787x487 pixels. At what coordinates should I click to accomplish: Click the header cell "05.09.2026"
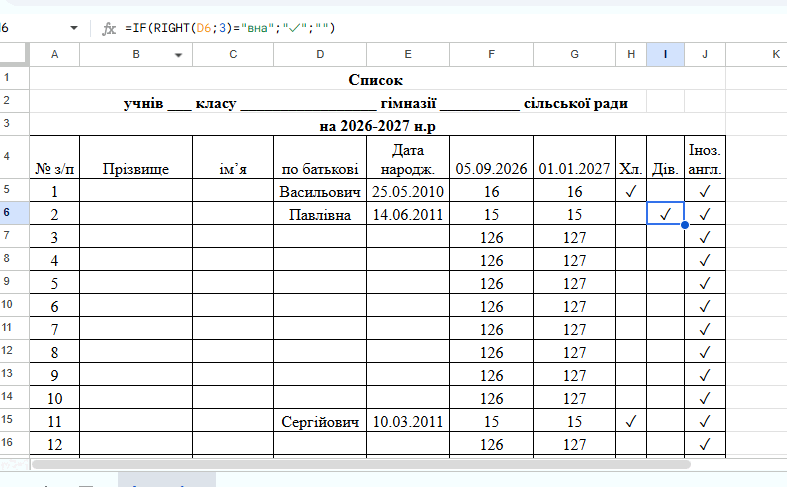[491, 157]
